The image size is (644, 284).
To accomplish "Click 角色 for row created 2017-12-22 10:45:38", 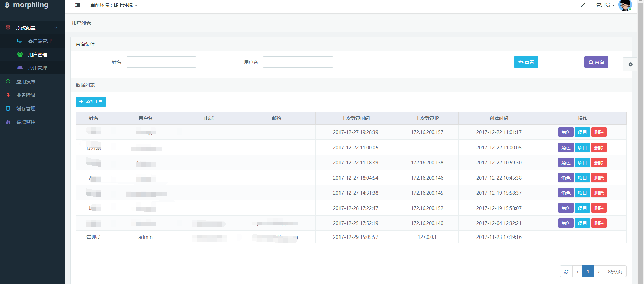I will [x=566, y=178].
